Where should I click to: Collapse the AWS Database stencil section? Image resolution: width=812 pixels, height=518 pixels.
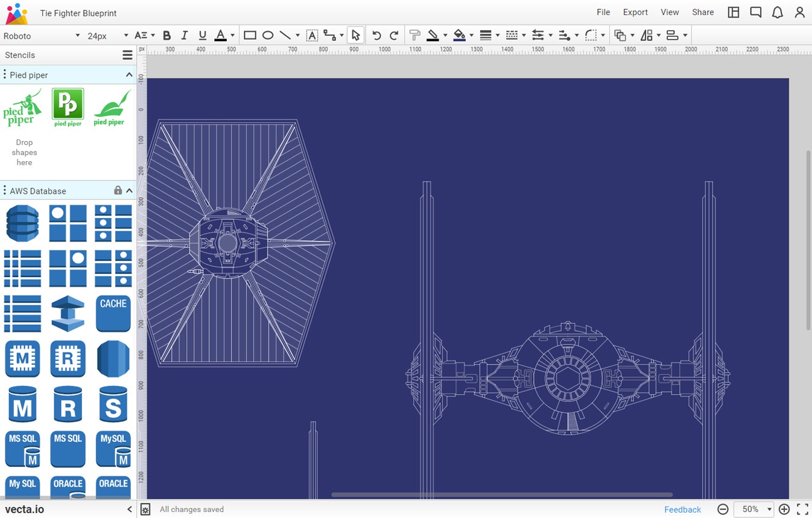(129, 191)
